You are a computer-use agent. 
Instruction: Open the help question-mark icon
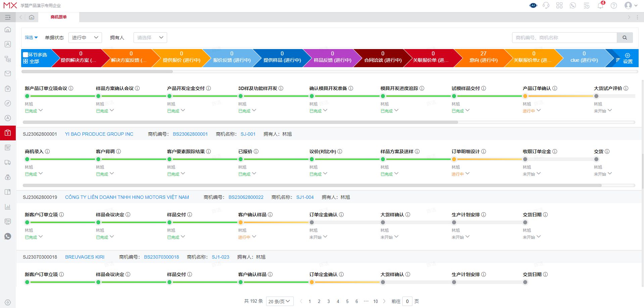pyautogui.click(x=614, y=6)
